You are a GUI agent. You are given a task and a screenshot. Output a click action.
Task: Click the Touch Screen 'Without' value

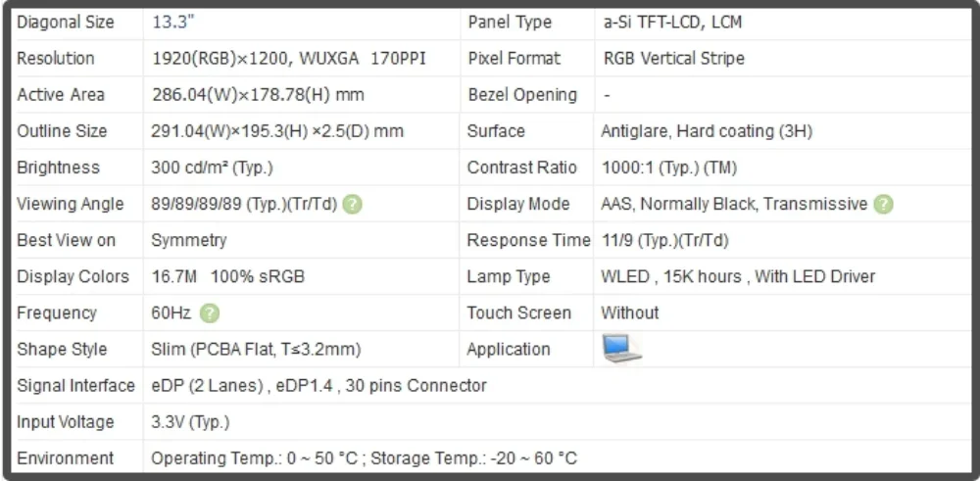[x=630, y=313]
